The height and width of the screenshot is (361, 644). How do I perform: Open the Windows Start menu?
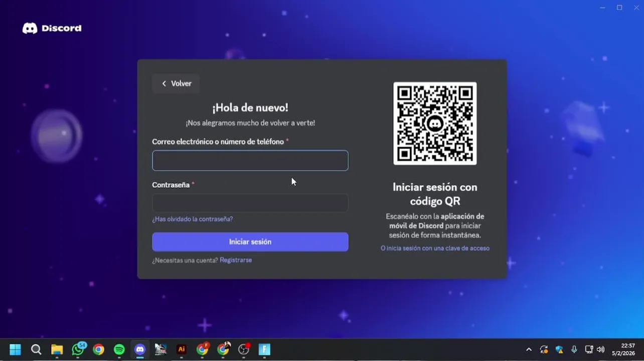15,349
